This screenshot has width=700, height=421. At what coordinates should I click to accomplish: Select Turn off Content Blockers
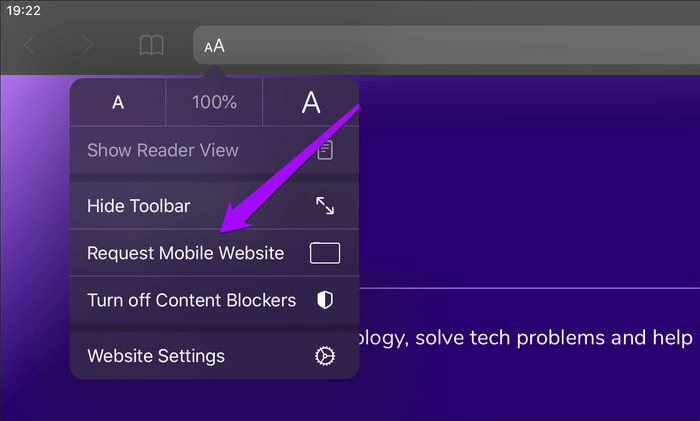click(214, 300)
